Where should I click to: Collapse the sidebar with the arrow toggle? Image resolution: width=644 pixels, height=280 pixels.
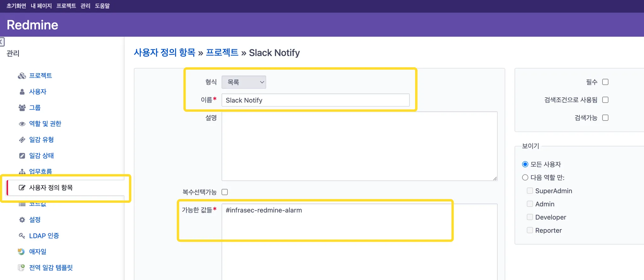[2, 42]
